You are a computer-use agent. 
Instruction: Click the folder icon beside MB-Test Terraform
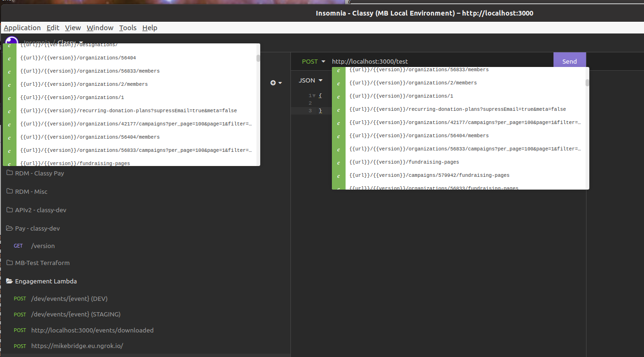tap(9, 263)
